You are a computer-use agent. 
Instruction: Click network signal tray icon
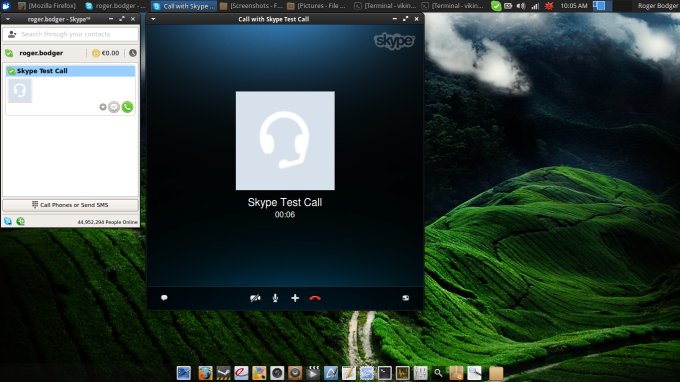[535, 6]
